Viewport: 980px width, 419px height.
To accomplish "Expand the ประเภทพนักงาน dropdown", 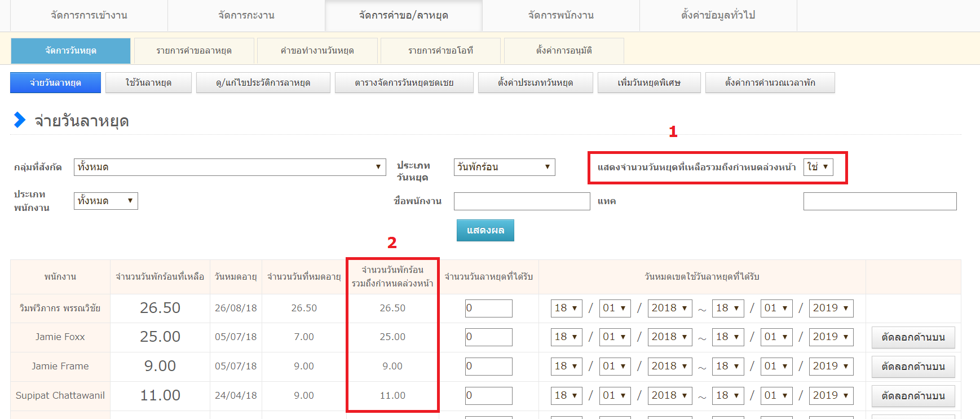I will click(105, 201).
